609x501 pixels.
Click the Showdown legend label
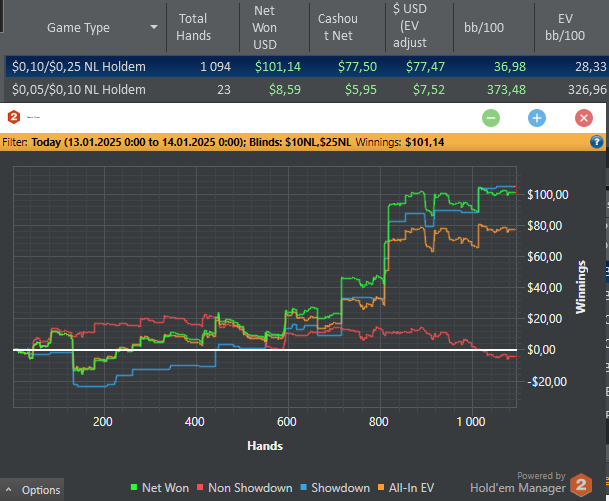pyautogui.click(x=341, y=488)
